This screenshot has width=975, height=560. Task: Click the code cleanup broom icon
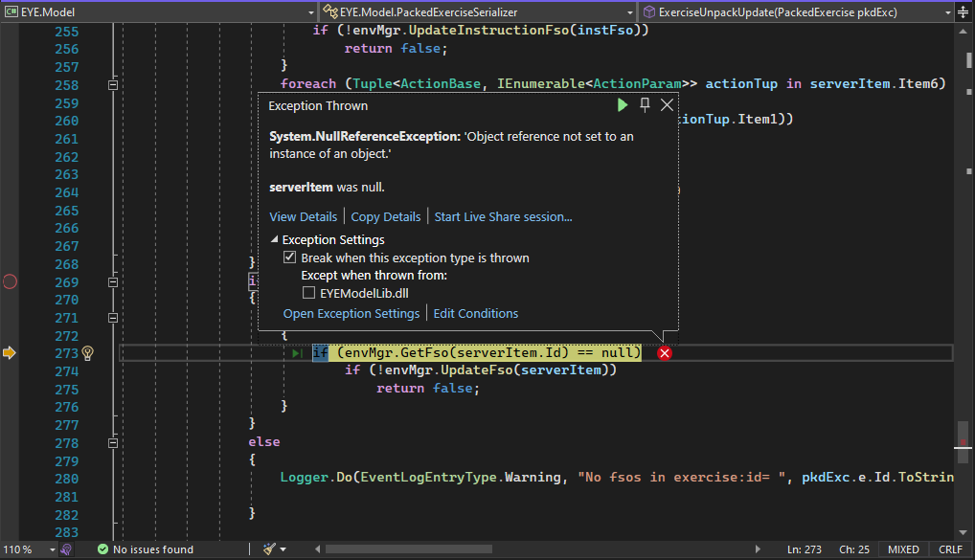270,549
